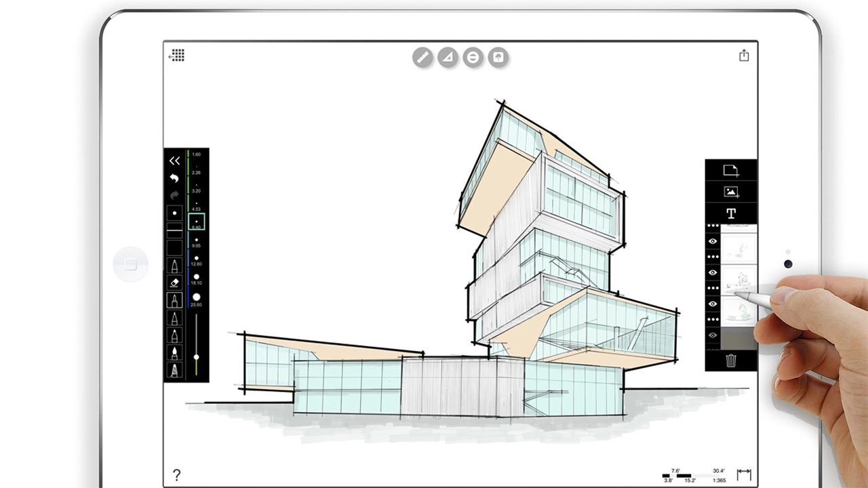Select the chisel marker tool

click(174, 335)
